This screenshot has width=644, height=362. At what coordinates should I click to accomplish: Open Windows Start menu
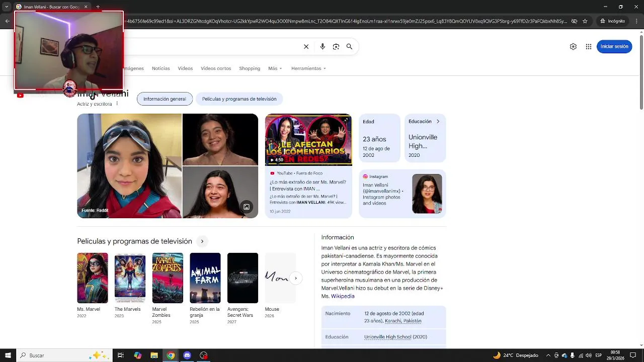pyautogui.click(x=8, y=355)
